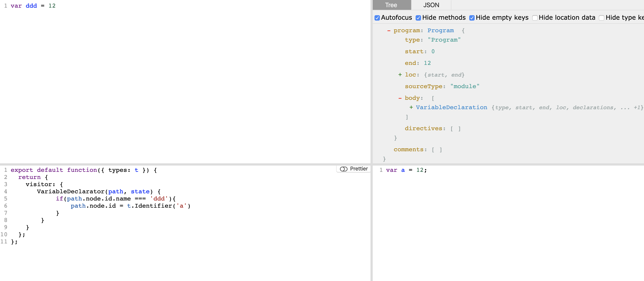
Task: Collapse the body array minus icon
Action: 400,98
